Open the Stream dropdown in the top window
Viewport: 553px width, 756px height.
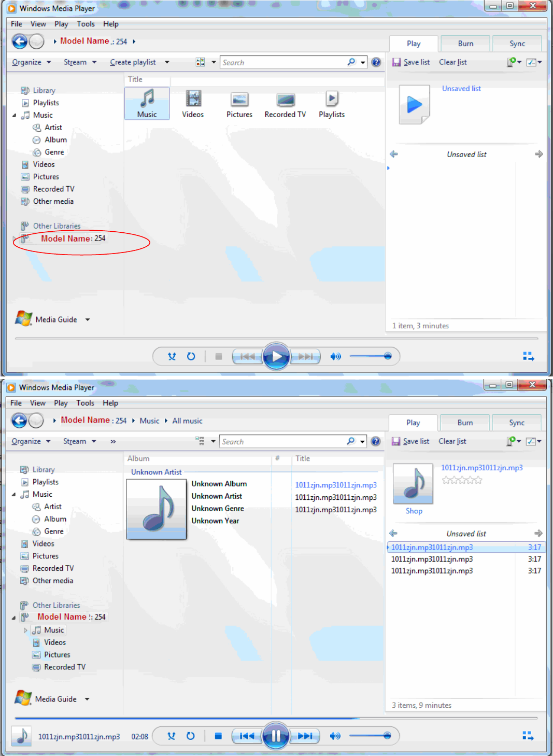point(80,62)
